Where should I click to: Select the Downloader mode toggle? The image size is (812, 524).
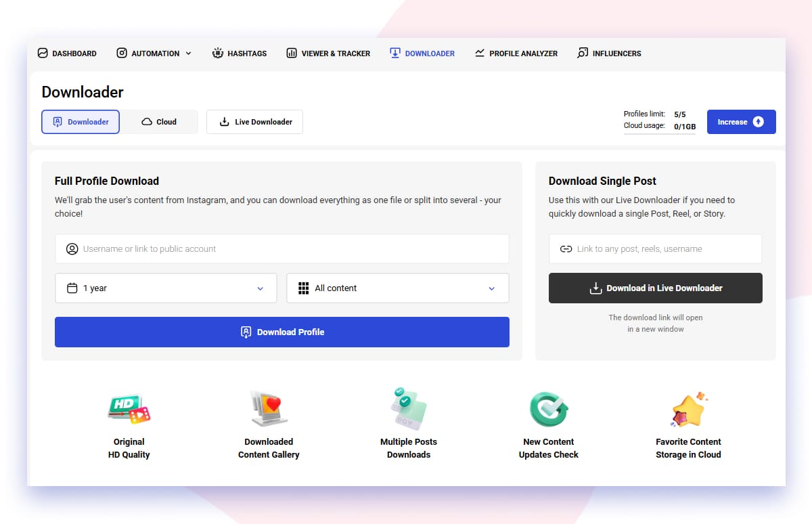click(x=80, y=121)
